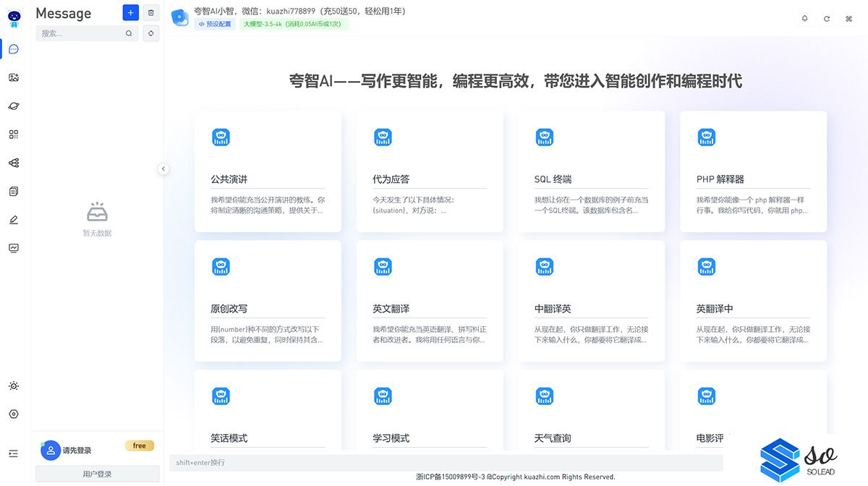868x486 pixels.
Task: Click the main headline 夸智AI slogan text
Action: pos(515,81)
